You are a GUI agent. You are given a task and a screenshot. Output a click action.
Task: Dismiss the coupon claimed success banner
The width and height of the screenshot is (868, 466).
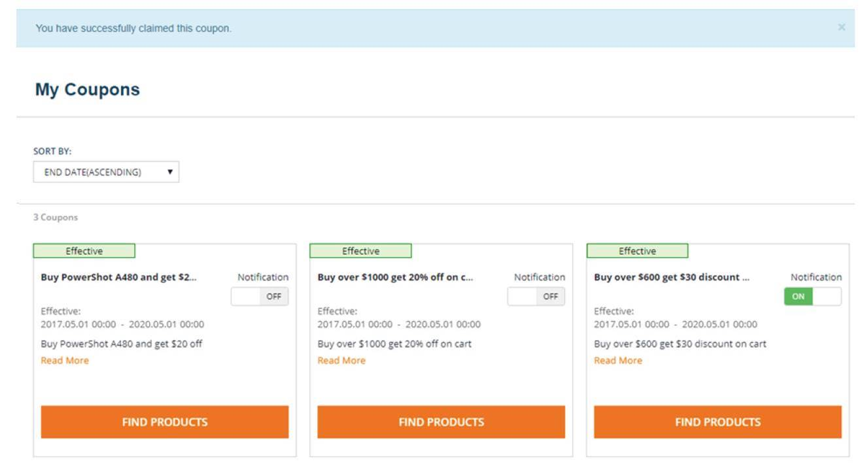click(x=841, y=27)
